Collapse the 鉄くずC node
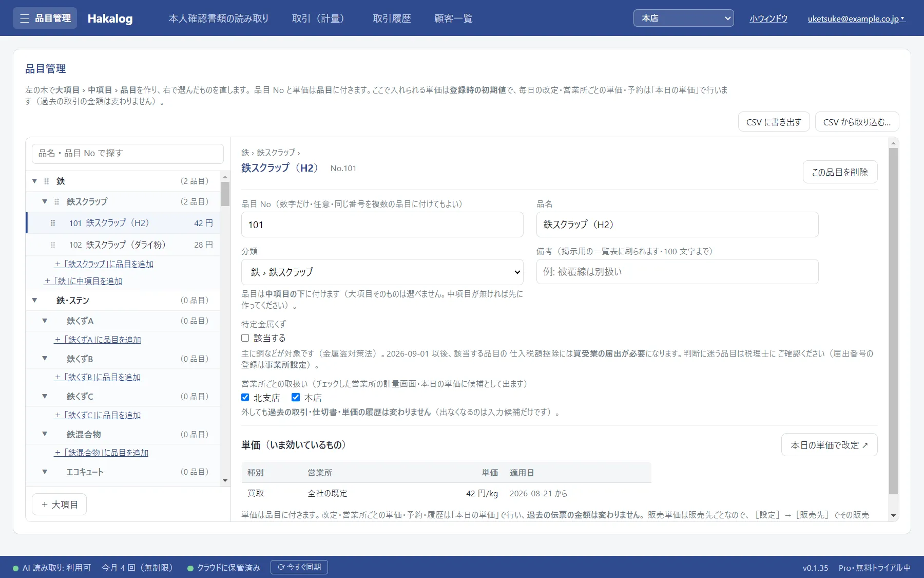924x578 pixels. [x=45, y=396]
